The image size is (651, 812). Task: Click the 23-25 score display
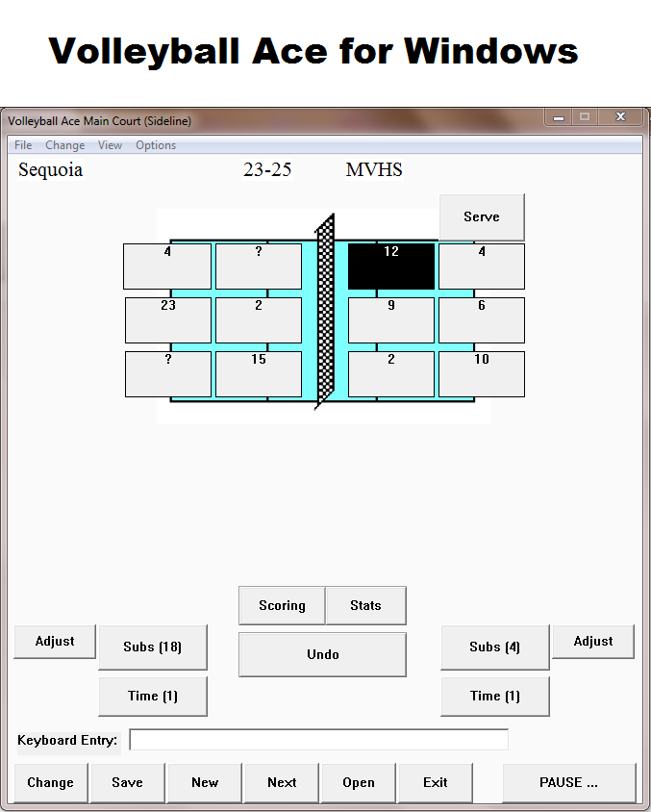(x=267, y=170)
